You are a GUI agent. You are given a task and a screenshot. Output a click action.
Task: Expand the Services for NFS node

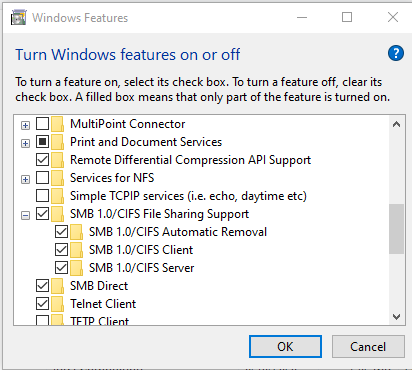(25, 179)
